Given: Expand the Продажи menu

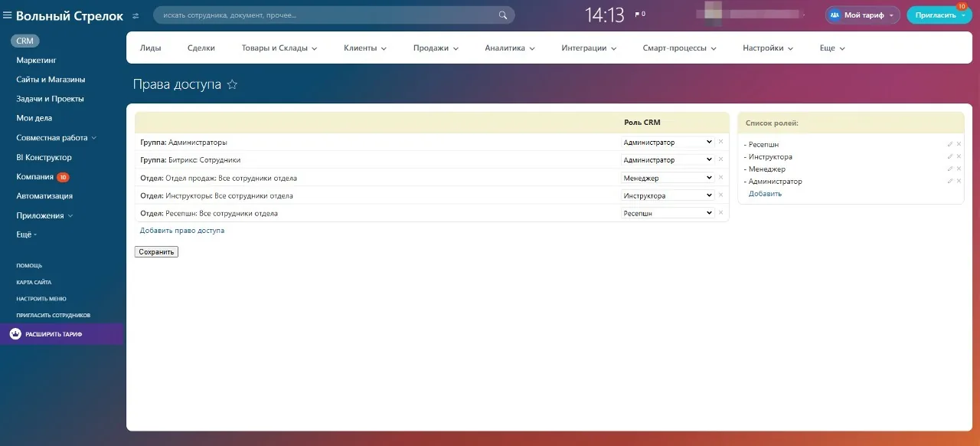Looking at the screenshot, I should pos(436,48).
